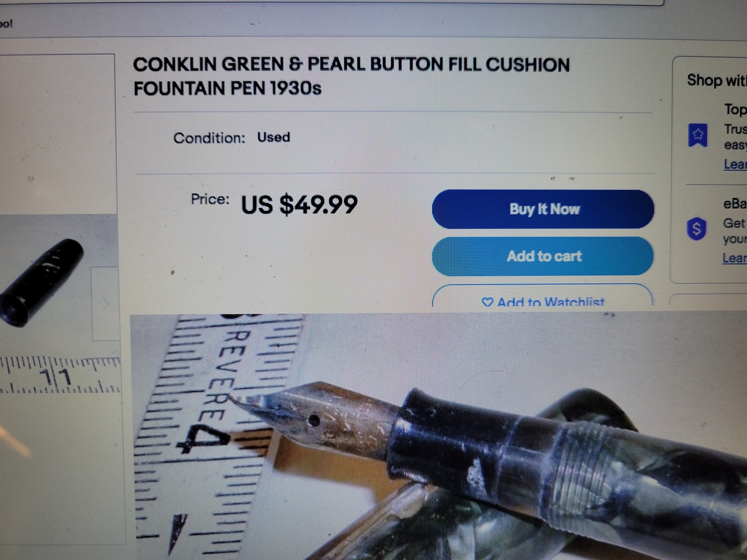Open the Learn link under eBay guarantee
The width and height of the screenshot is (747, 560).
(734, 258)
